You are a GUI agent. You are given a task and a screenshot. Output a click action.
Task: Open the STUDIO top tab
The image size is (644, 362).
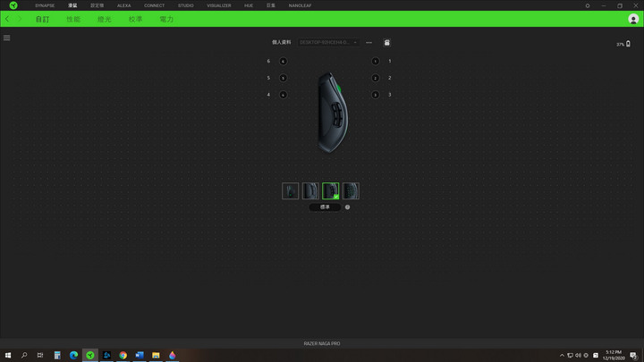pos(185,5)
